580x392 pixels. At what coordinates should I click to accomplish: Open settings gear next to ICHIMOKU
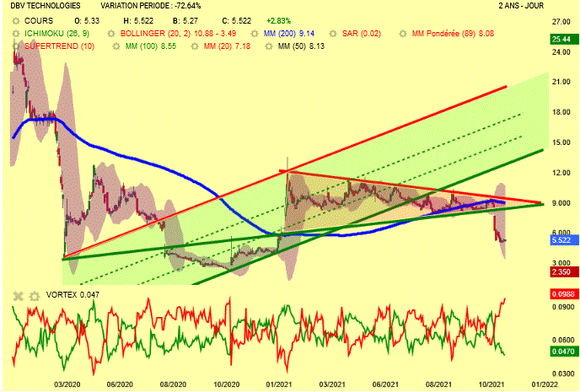click(15, 34)
